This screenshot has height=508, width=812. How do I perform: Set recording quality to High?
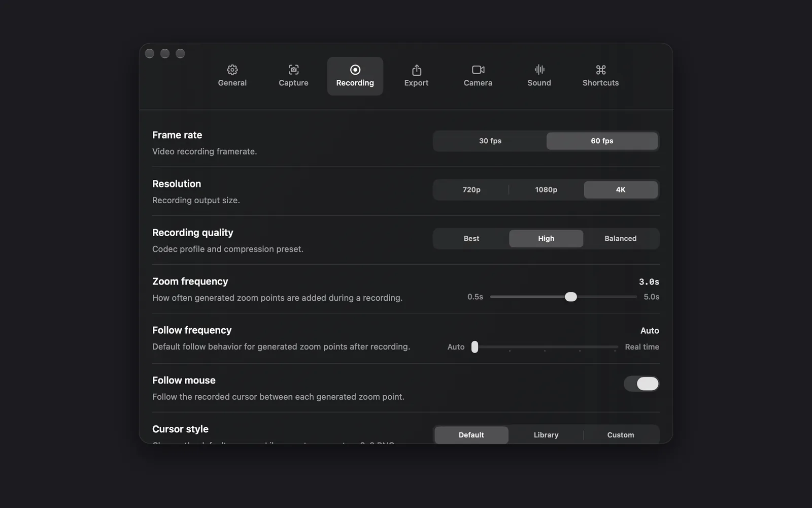(546, 238)
